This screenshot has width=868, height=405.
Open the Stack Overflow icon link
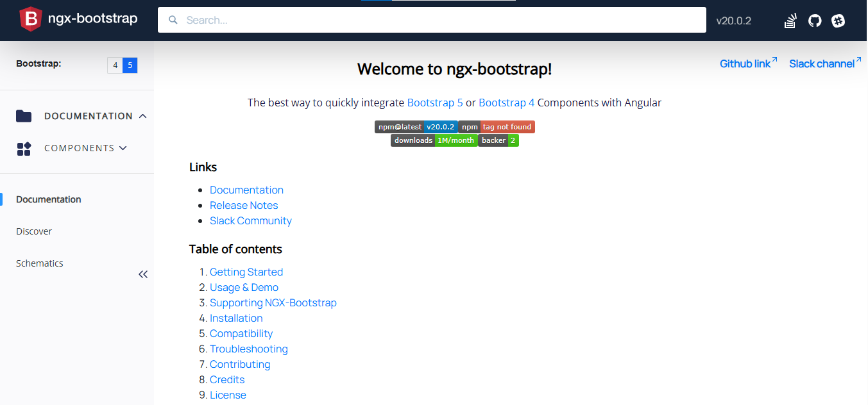[790, 21]
